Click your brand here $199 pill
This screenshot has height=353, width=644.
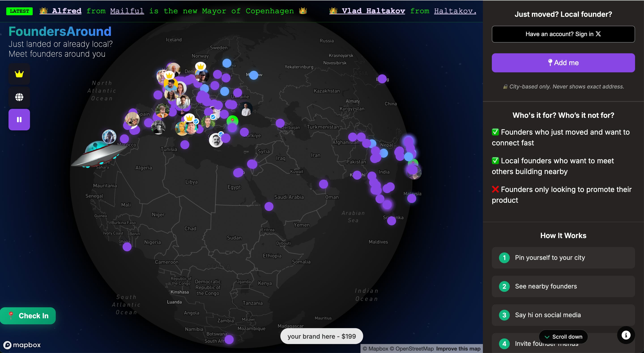[x=322, y=336]
